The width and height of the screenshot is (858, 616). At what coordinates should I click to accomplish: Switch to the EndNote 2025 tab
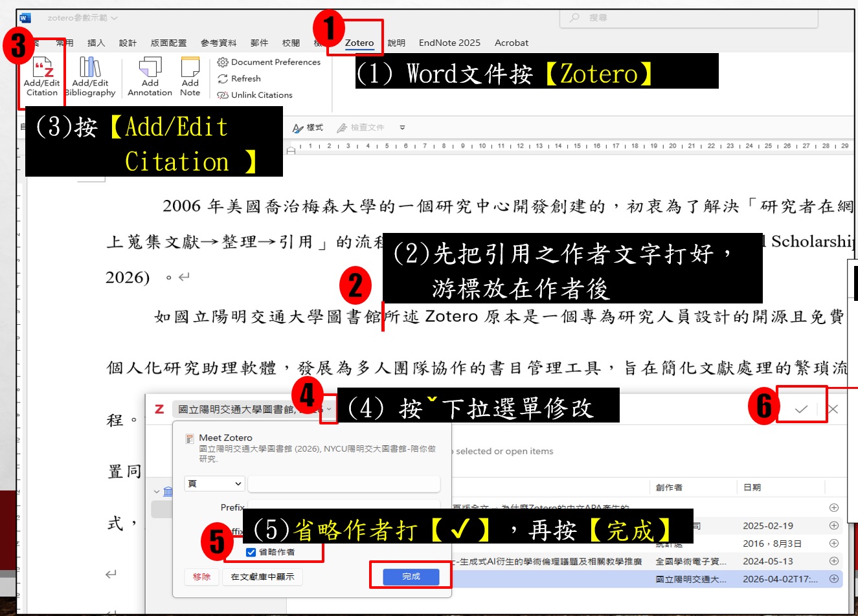point(449,43)
